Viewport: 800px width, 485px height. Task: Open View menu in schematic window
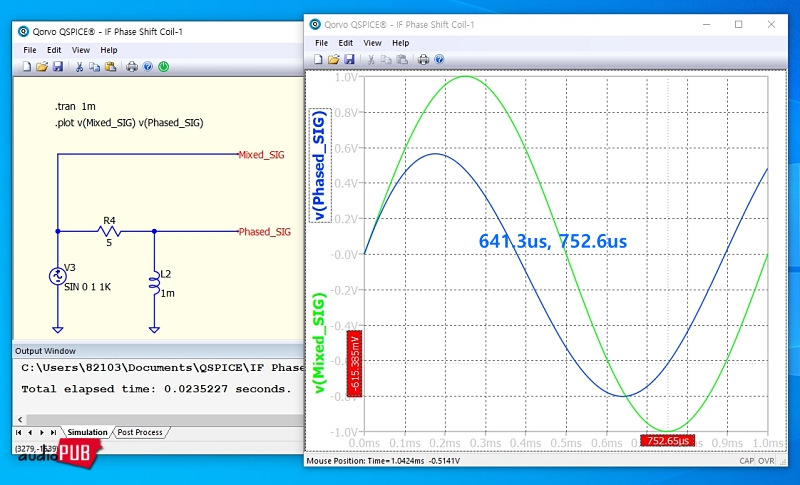point(81,50)
